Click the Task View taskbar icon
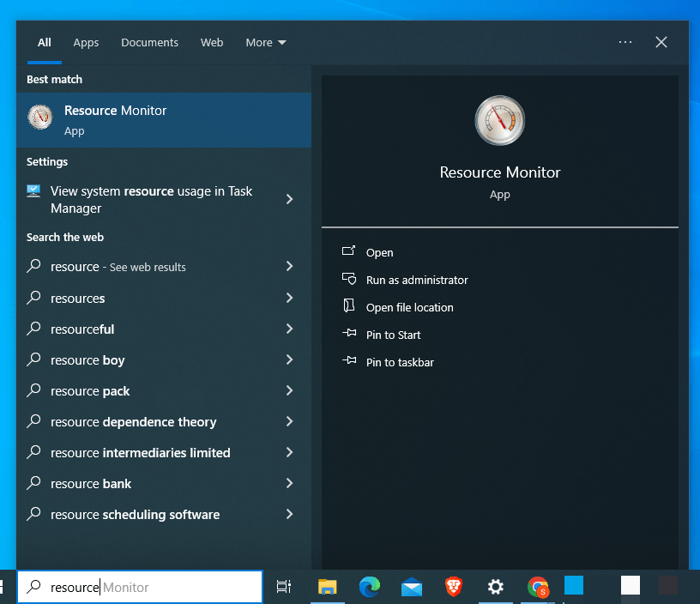 point(284,587)
